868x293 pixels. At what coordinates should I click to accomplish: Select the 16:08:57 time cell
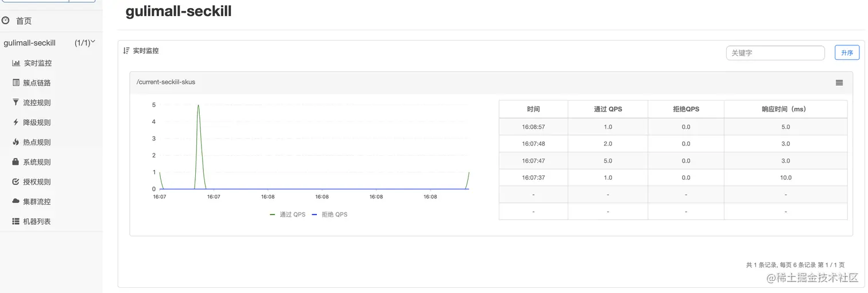pyautogui.click(x=533, y=127)
